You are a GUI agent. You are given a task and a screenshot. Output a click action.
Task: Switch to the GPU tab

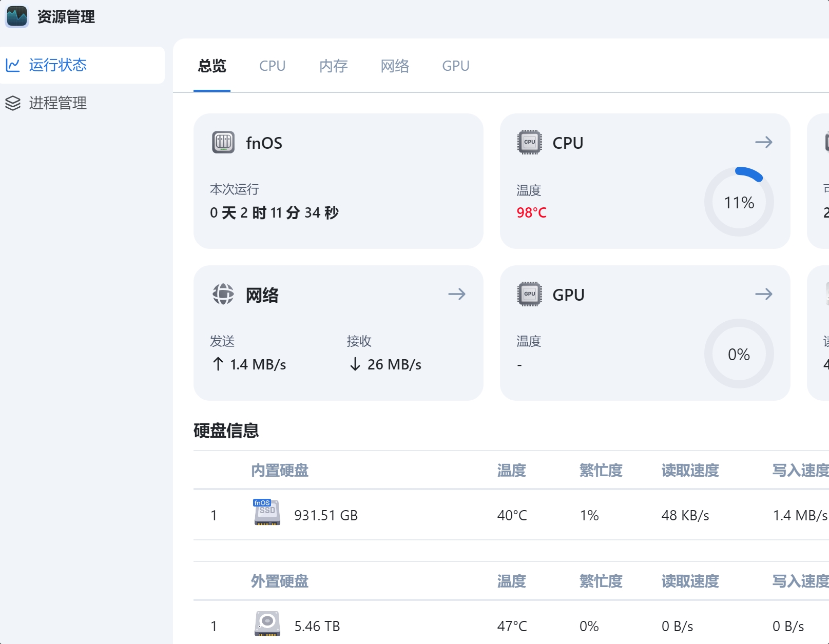click(456, 66)
